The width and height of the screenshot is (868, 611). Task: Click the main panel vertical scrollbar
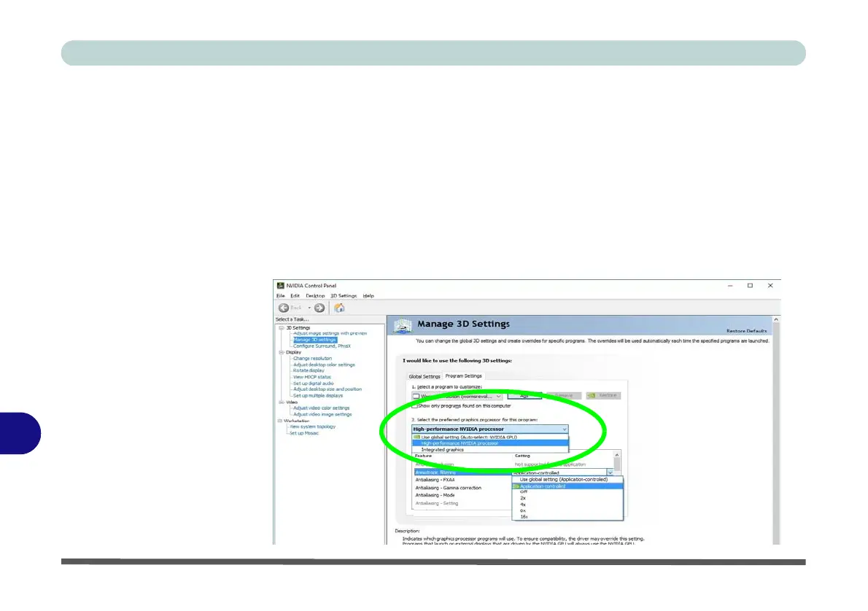point(776,433)
